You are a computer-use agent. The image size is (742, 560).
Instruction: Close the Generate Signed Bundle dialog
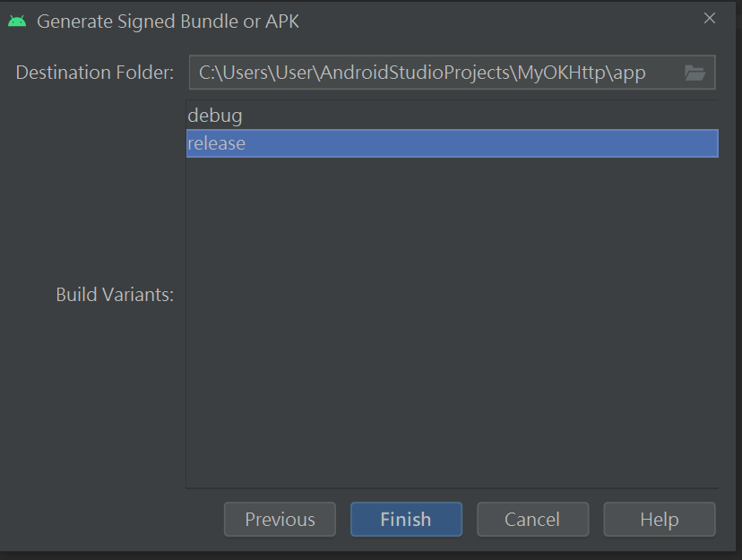coord(710,18)
